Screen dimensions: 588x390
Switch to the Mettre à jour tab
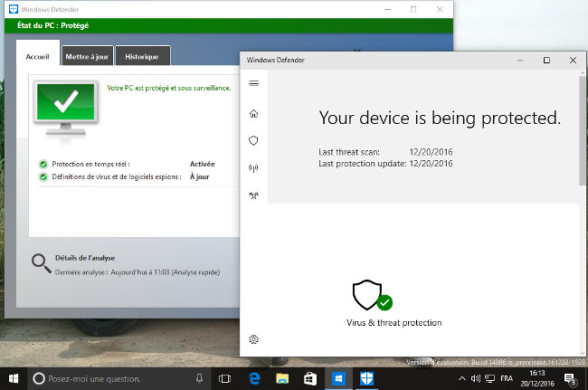click(87, 57)
